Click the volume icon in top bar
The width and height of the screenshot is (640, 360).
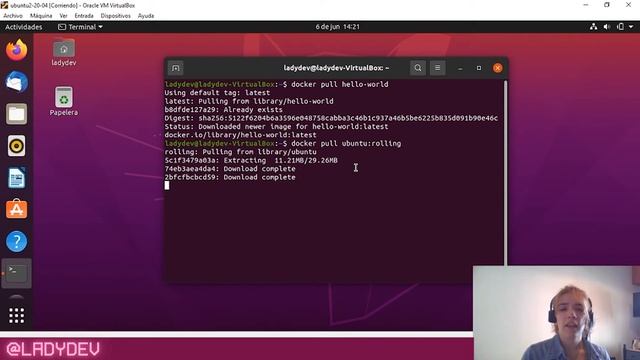pos(607,27)
